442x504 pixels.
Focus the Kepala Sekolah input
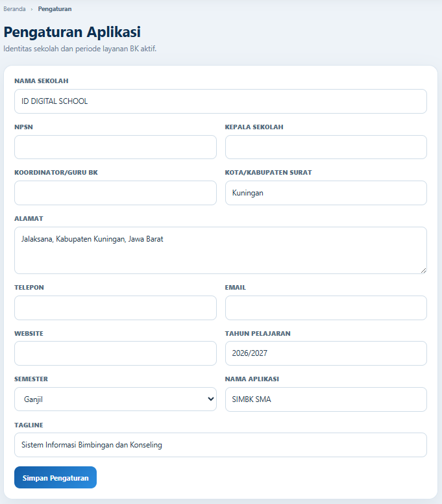click(326, 147)
